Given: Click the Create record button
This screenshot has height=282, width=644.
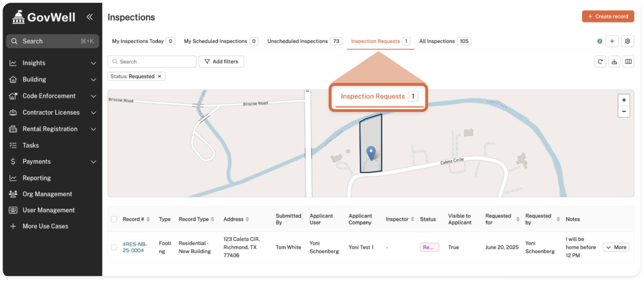Looking at the screenshot, I should pos(608,17).
